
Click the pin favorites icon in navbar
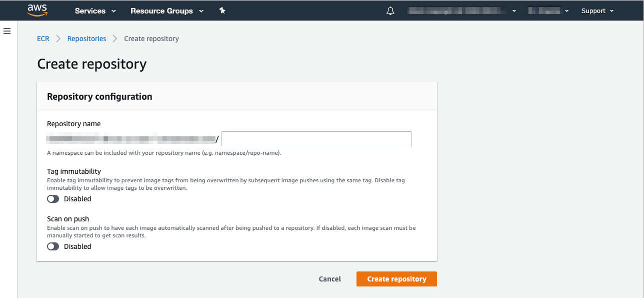tap(222, 10)
